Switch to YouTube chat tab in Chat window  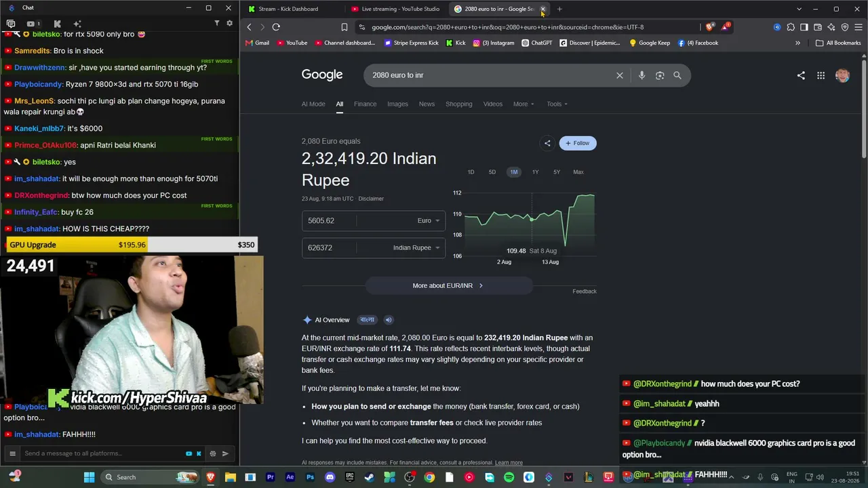33,24
